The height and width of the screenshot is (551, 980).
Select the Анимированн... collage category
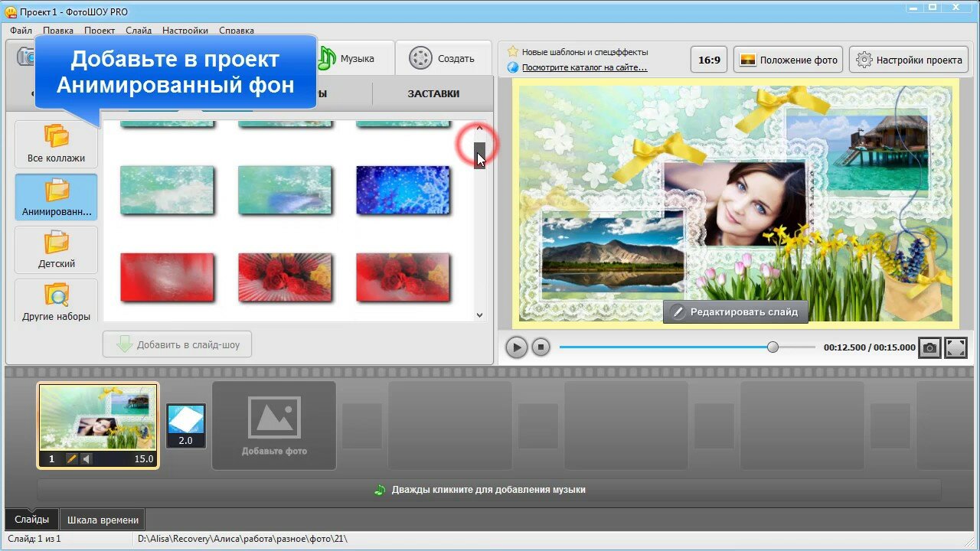[x=57, y=197]
